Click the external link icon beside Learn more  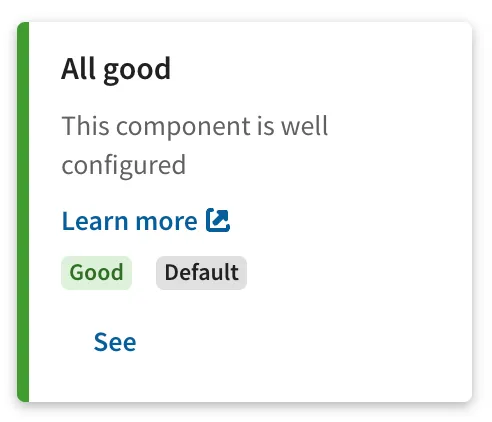(218, 220)
